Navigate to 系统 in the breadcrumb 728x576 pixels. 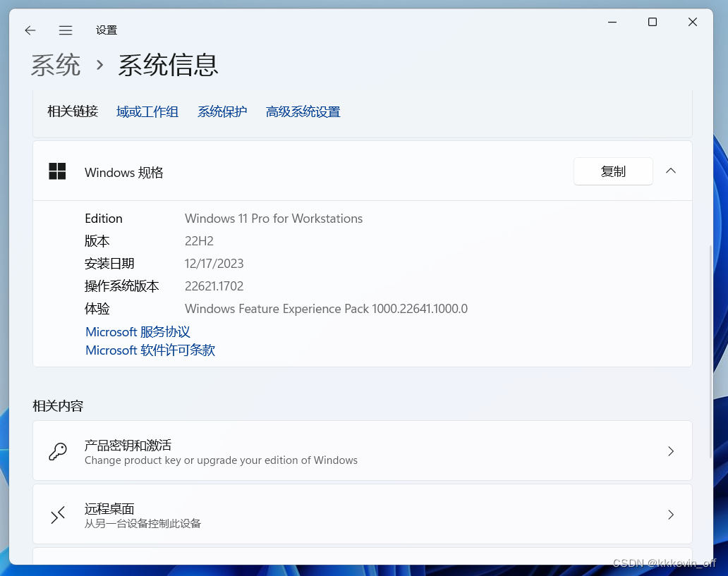[56, 65]
